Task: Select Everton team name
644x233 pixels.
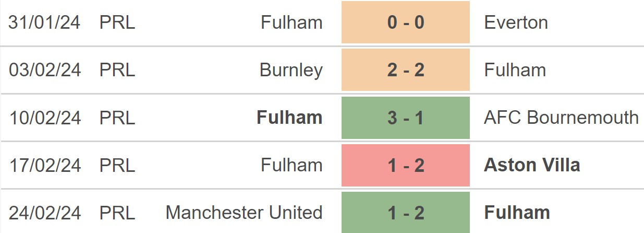Action: (516, 22)
